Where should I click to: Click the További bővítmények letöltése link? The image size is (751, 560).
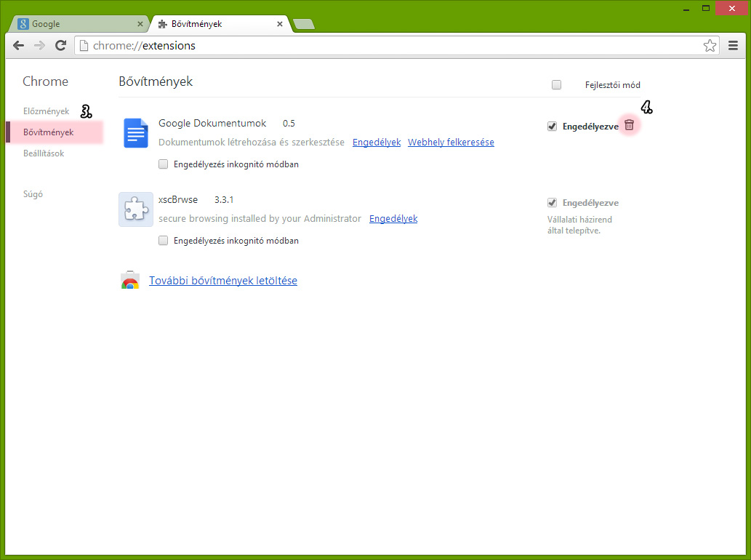[x=223, y=281]
